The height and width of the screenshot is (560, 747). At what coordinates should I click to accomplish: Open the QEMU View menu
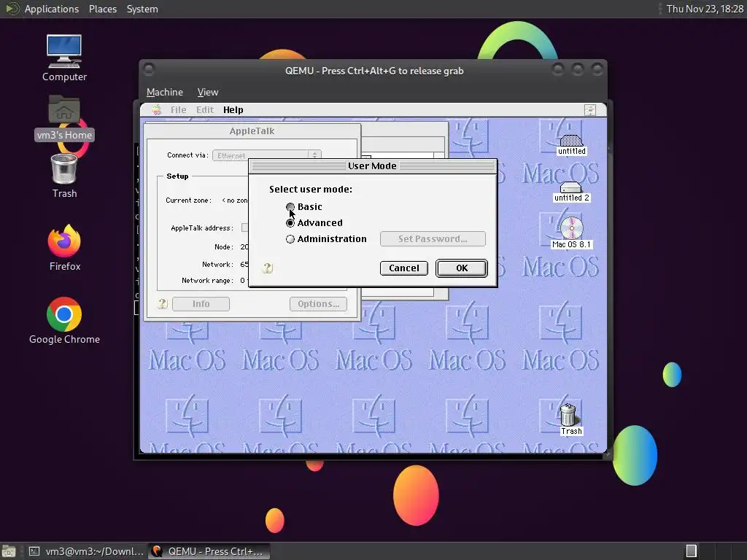tap(208, 93)
